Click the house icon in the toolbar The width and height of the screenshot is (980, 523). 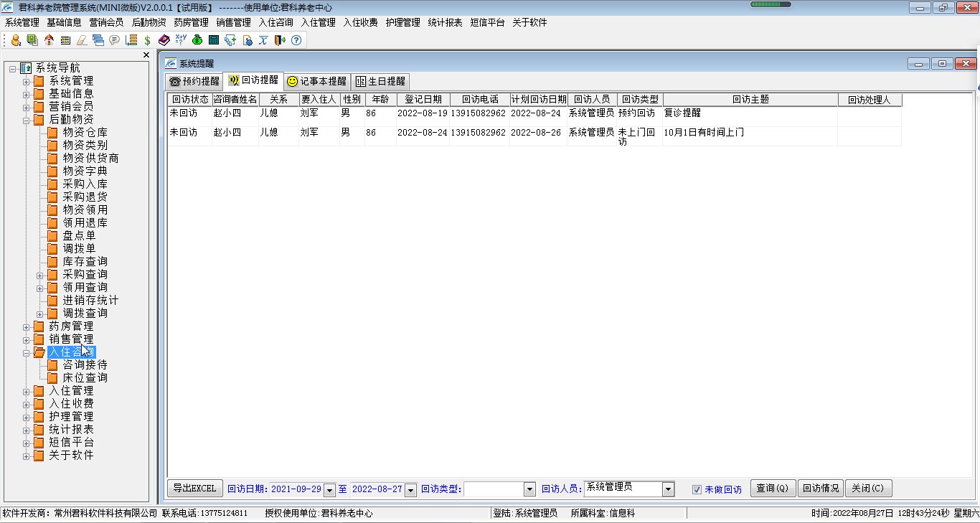tap(49, 40)
